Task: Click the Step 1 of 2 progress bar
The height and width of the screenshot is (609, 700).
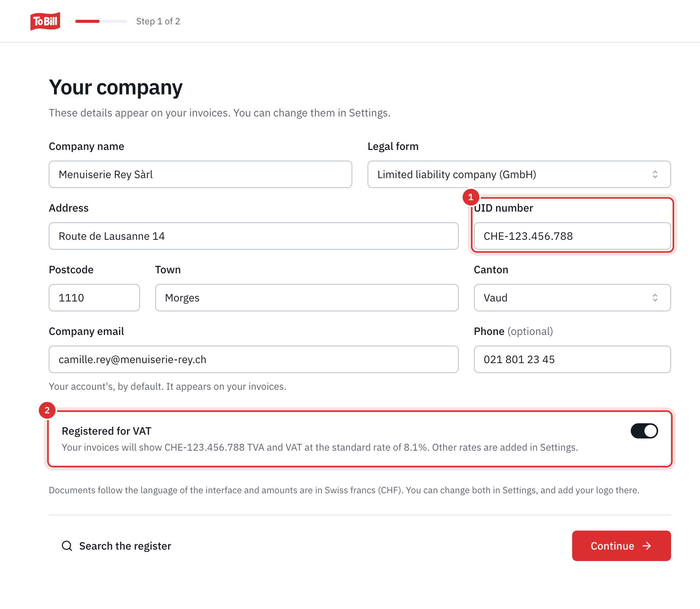Action: (101, 21)
